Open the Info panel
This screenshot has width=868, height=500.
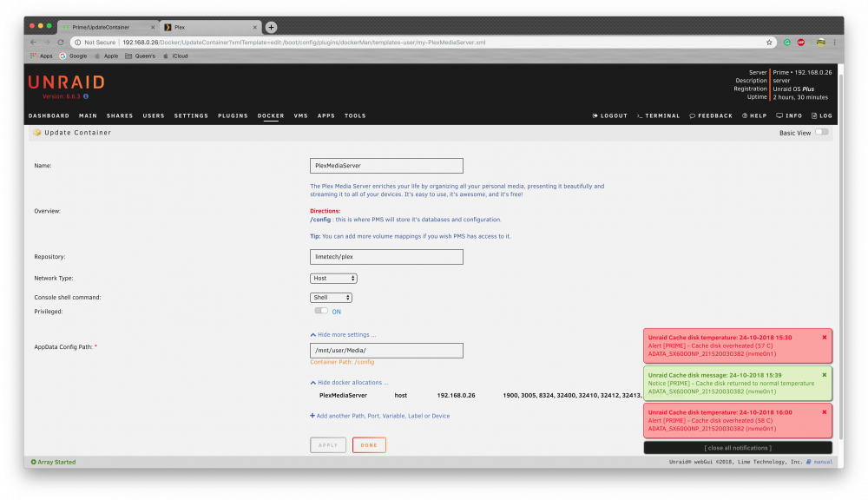click(x=789, y=115)
